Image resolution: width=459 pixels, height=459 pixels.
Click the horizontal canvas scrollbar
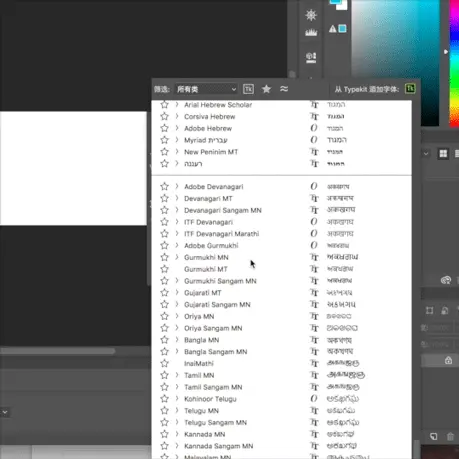pos(57,351)
